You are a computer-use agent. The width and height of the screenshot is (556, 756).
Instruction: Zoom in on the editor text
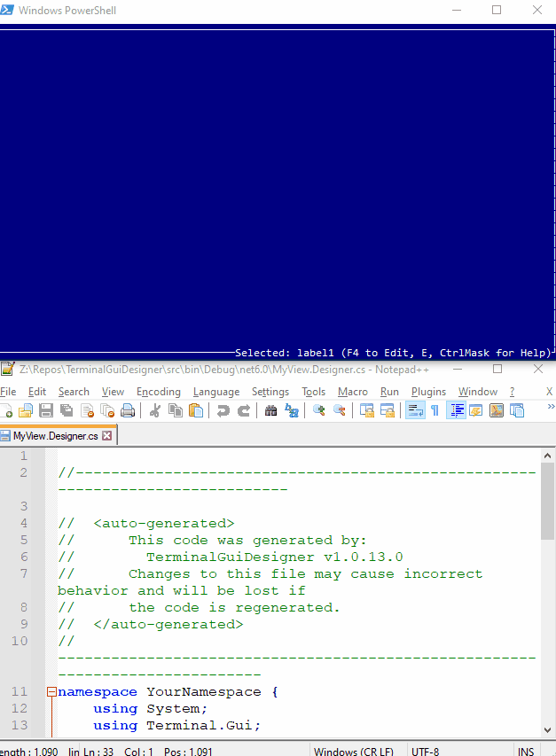318,410
